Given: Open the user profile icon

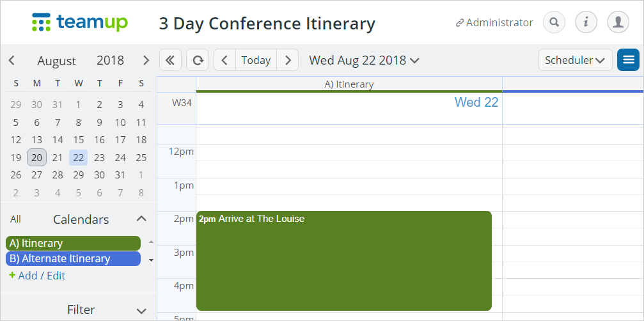Looking at the screenshot, I should (x=618, y=22).
